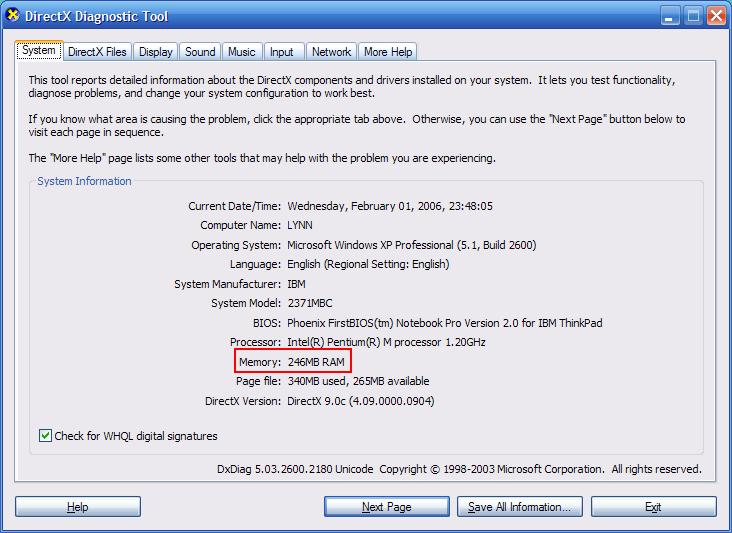Image resolution: width=732 pixels, height=533 pixels.
Task: Click the Pentium M processor value
Action: pos(386,342)
